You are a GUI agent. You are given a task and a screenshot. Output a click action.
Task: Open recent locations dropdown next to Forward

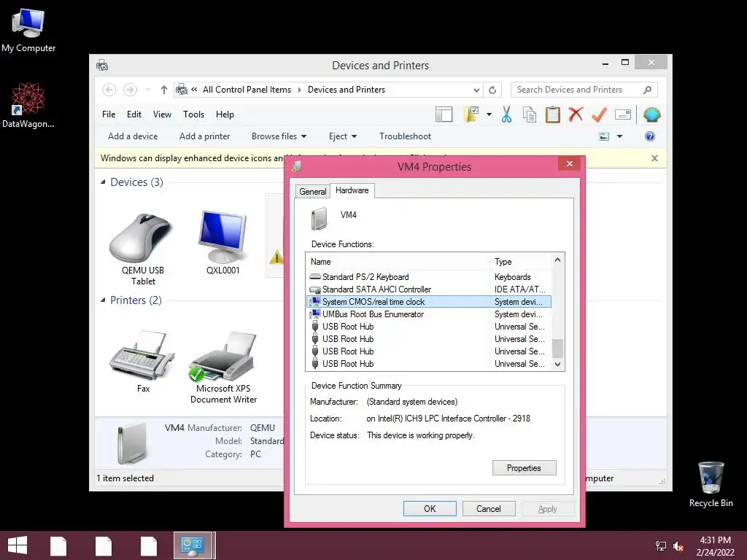(147, 90)
